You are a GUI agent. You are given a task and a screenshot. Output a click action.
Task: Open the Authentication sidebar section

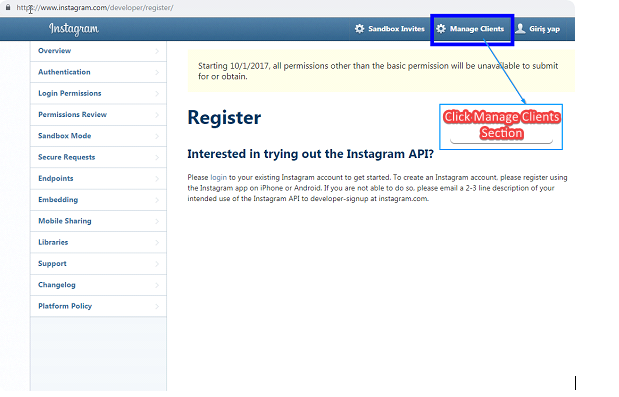click(x=98, y=72)
